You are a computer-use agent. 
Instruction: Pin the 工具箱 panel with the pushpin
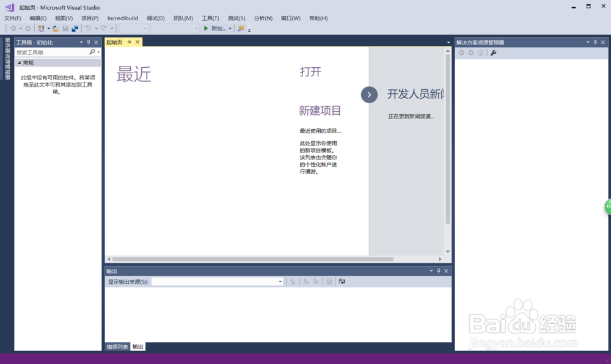point(89,42)
